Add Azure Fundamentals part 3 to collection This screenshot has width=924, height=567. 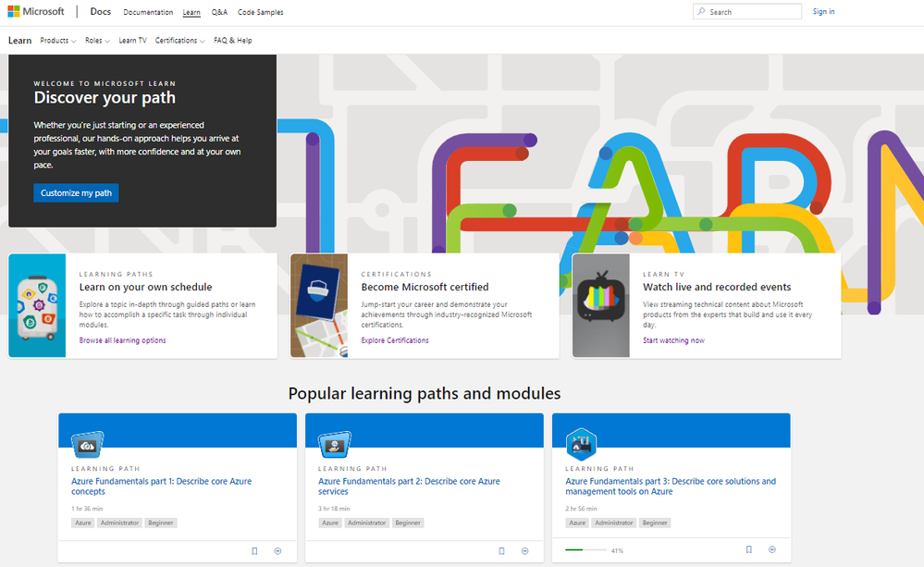772,549
